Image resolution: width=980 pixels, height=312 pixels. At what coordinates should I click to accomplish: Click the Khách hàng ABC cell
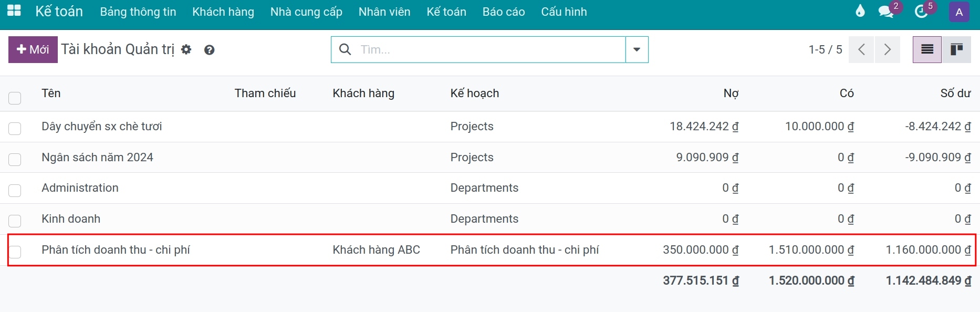(376, 250)
